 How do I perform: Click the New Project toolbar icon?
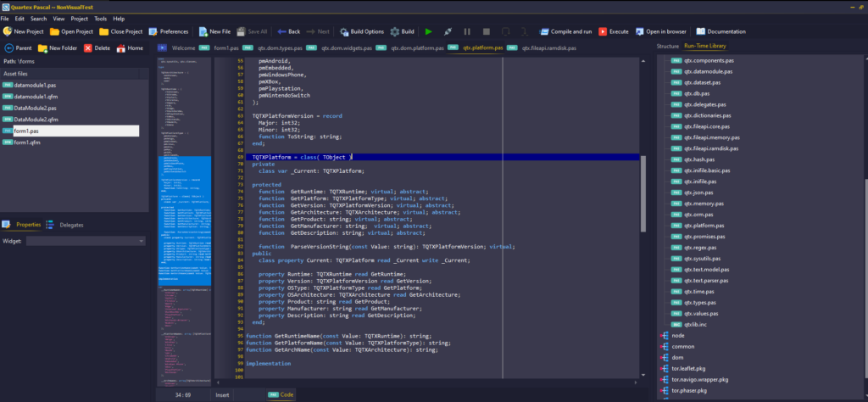[8, 31]
